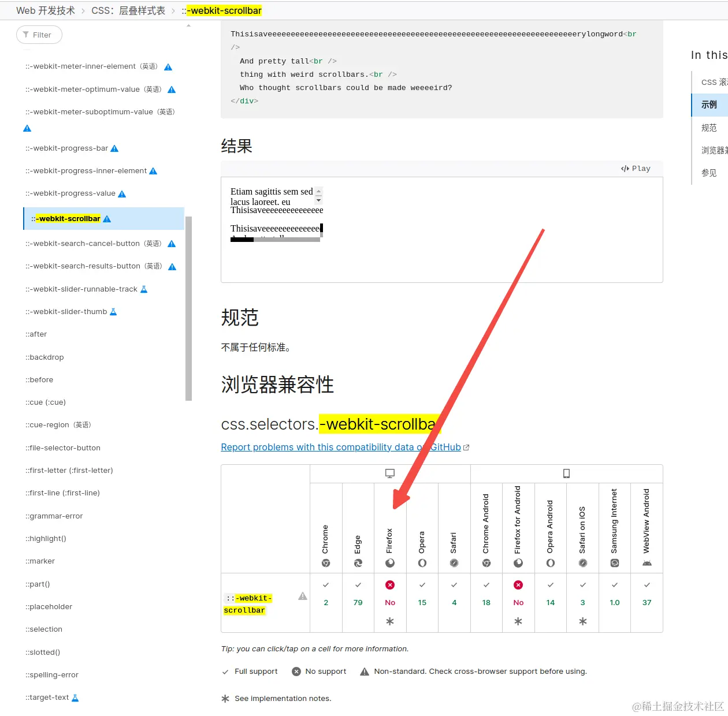The image size is (728, 716).
Task: Click warning icon beside ::-webkit-meter-optimum-value
Action: pyautogui.click(x=172, y=89)
